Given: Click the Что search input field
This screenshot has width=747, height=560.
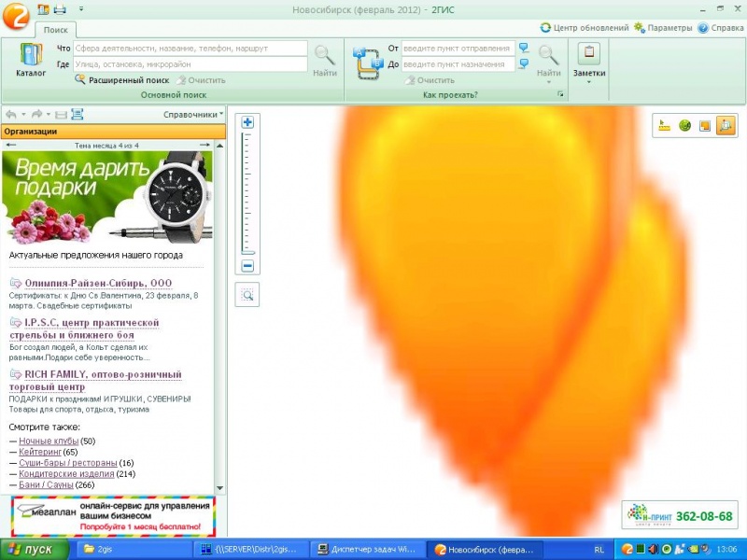Looking at the screenshot, I should click(x=190, y=49).
